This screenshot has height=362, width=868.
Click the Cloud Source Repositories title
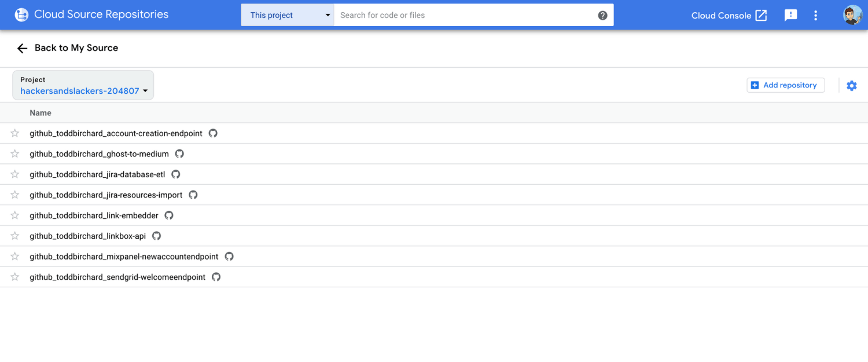[x=101, y=14]
